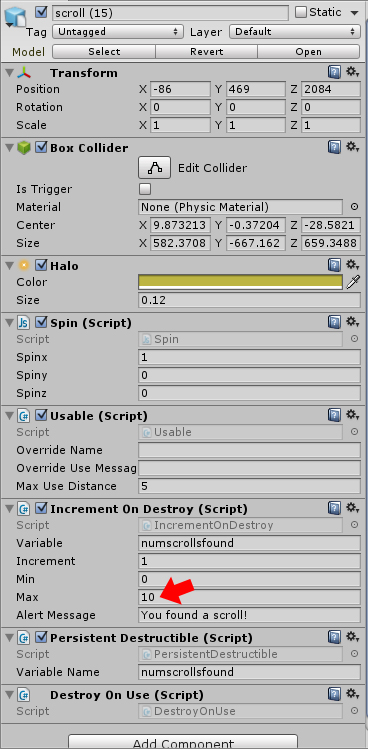
Task: Open Destroy On Use help icon
Action: pos(335,695)
